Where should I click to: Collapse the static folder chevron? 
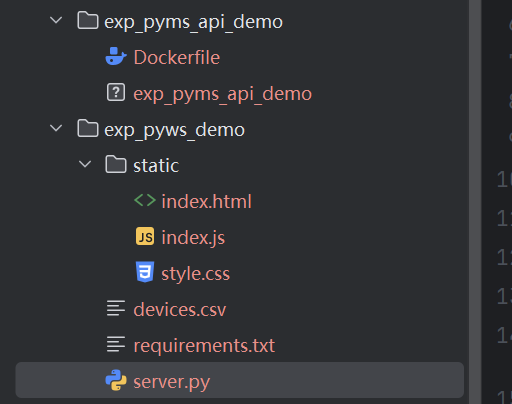pos(85,164)
